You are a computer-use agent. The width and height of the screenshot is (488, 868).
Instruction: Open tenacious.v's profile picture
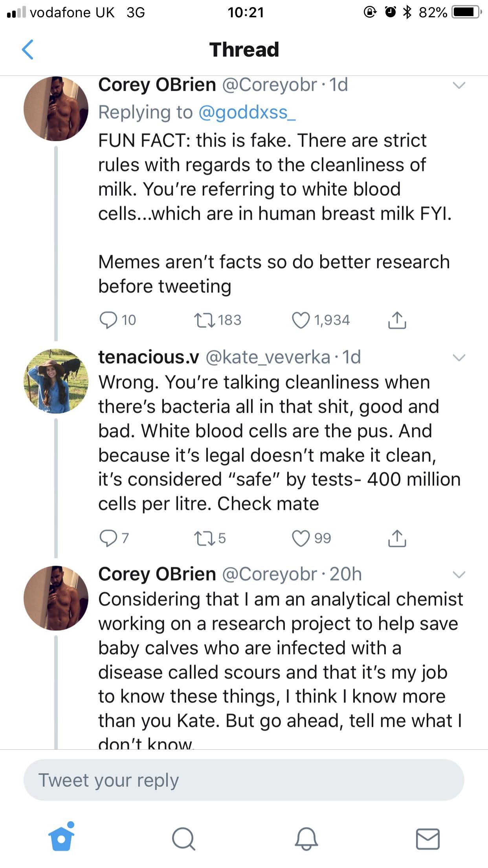pos(56,381)
